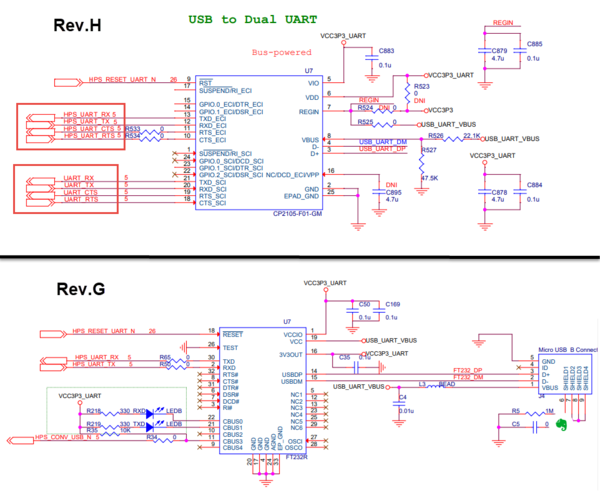
Task: Click capacitor label "C885"
Action: pyautogui.click(x=535, y=44)
